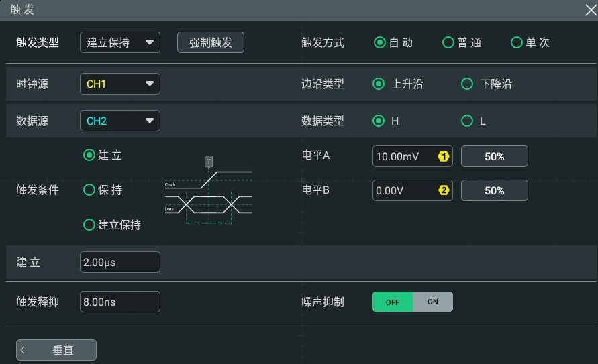Screen dimensions: 598x364
Task: Click the yellow channel 2 badge in 电平B
Action: (x=444, y=190)
